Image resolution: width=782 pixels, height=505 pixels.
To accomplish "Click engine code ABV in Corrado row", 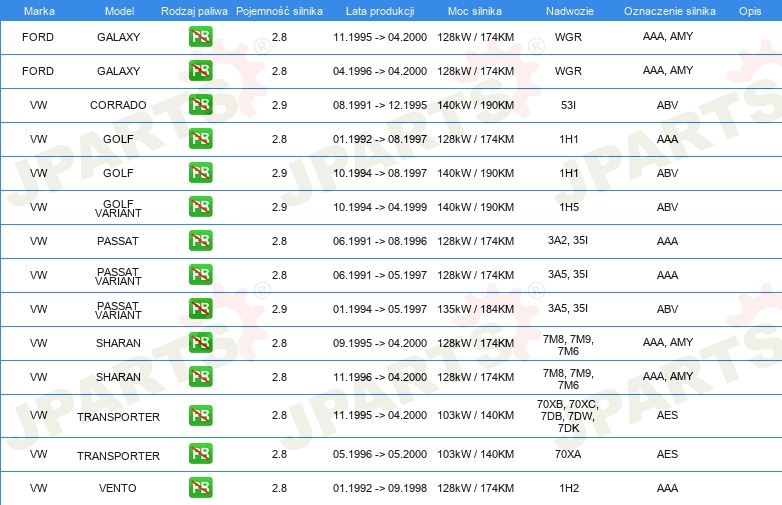I will click(667, 105).
